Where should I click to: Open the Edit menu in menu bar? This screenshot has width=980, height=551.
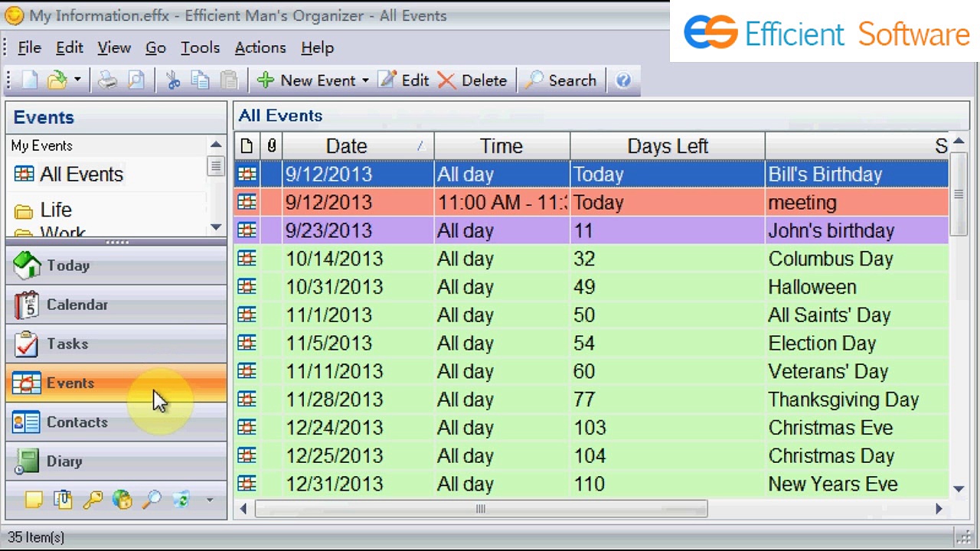[x=69, y=47]
